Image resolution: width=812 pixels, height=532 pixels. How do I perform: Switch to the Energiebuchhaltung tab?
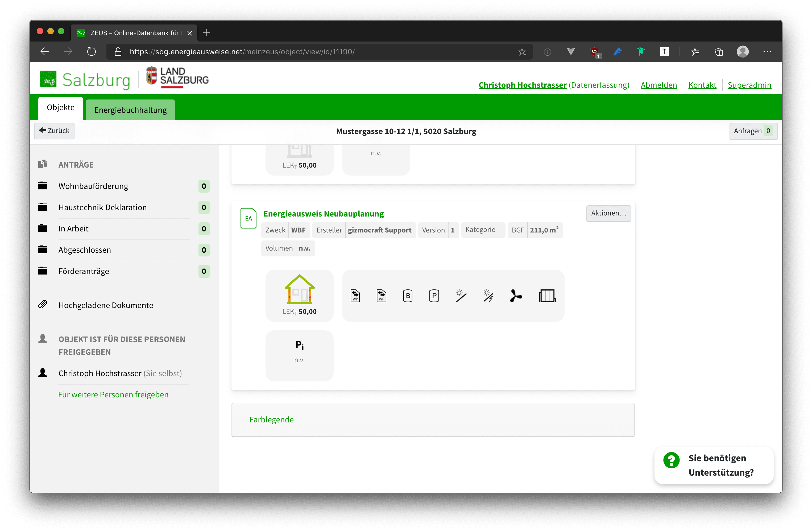[130, 110]
